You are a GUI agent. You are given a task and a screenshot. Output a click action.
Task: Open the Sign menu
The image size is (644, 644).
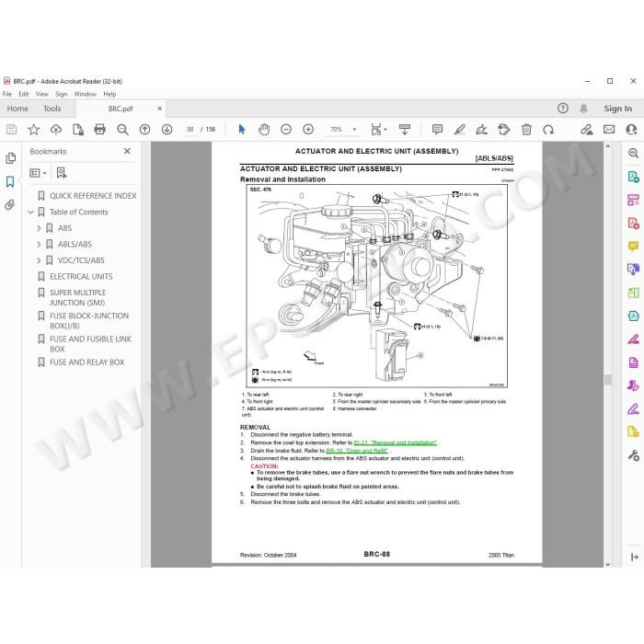[62, 94]
